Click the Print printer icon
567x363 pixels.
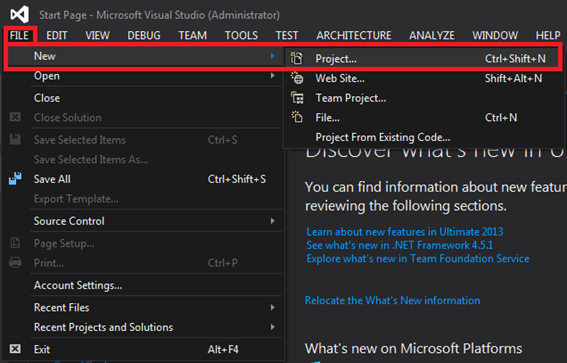point(15,262)
